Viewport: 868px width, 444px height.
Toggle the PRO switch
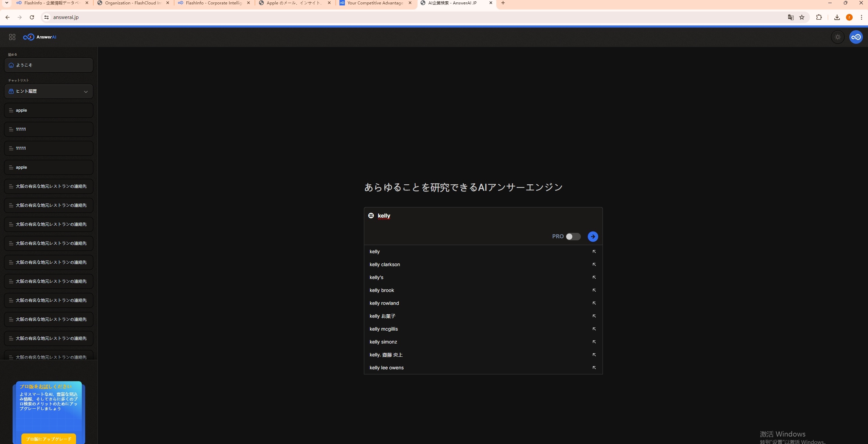pyautogui.click(x=573, y=237)
